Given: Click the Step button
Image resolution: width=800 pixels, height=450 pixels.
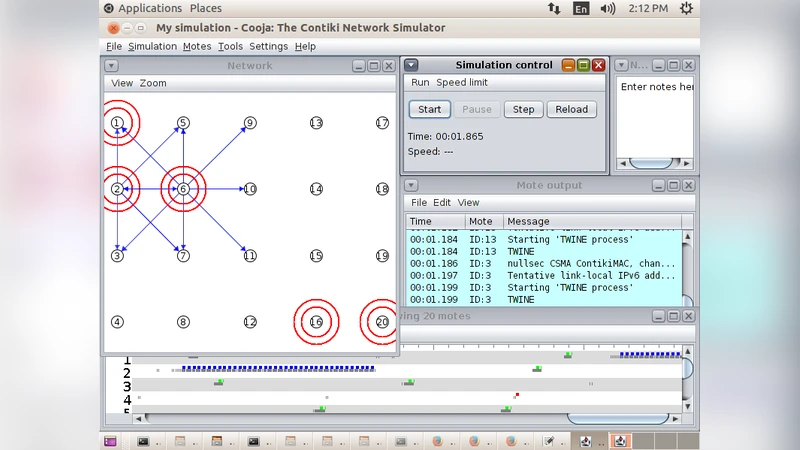Looking at the screenshot, I should point(523,109).
